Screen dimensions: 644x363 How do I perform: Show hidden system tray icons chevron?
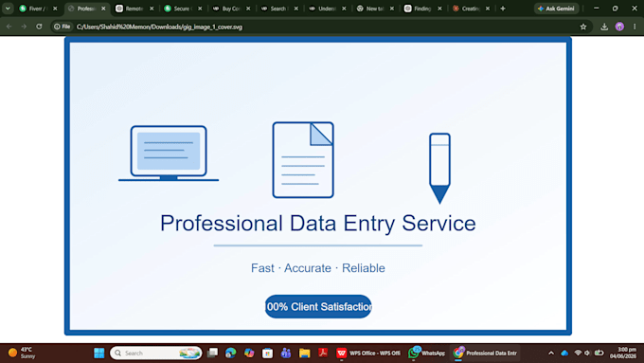[551, 354]
